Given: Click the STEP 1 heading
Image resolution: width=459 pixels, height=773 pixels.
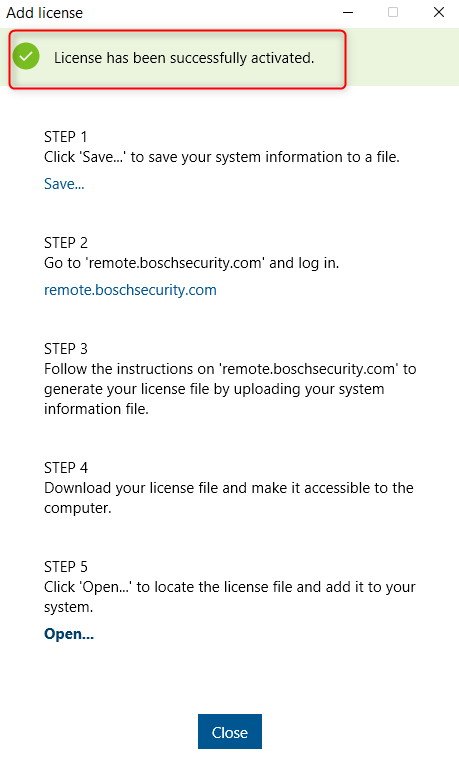Looking at the screenshot, I should (66, 137).
